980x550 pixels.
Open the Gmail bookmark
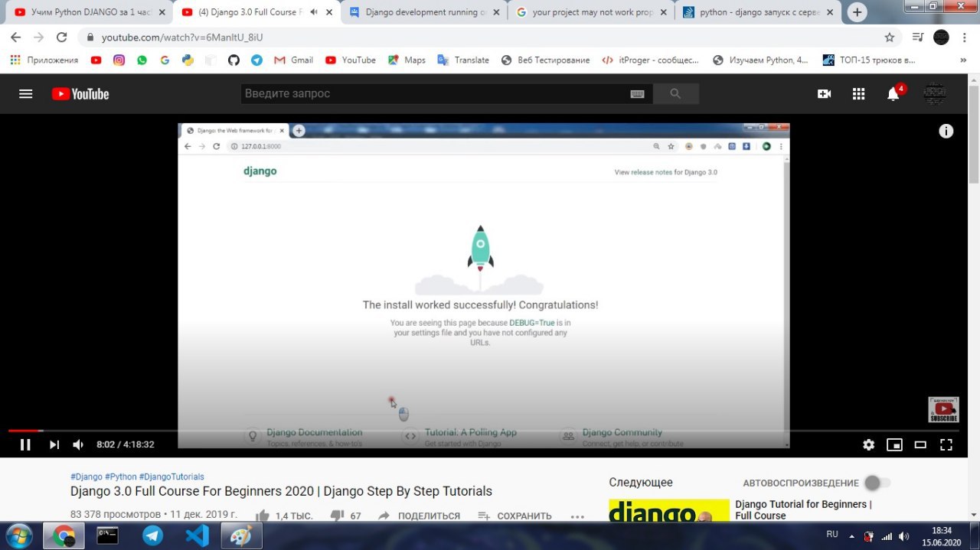(293, 60)
